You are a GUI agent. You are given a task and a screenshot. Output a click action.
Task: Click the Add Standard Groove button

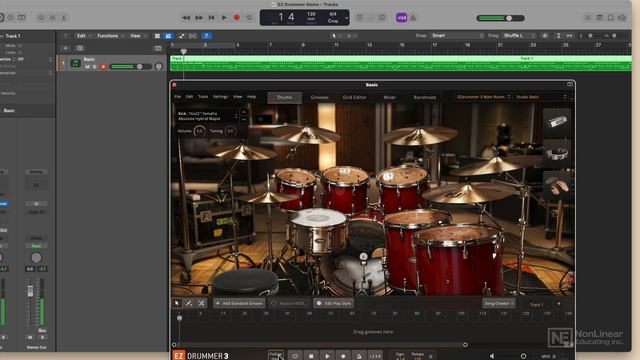239,303
